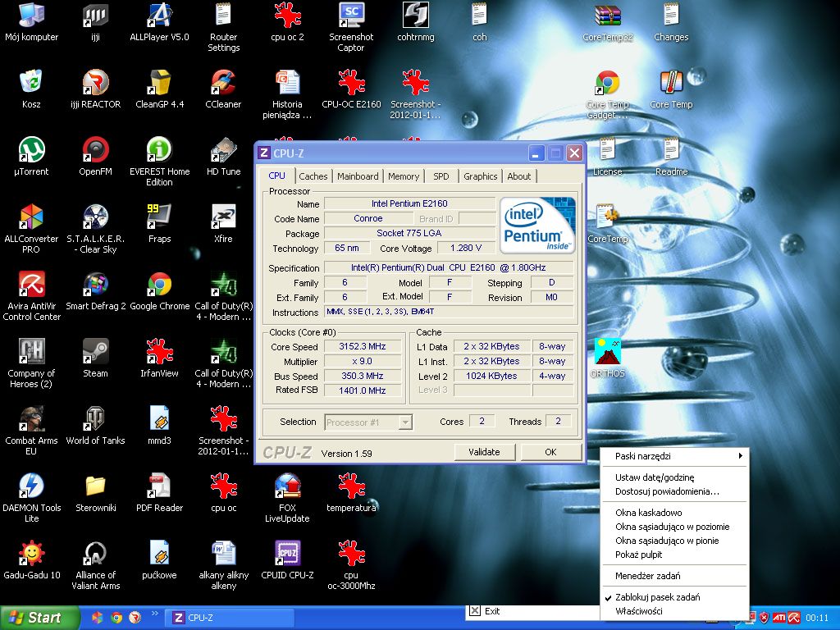Launch CleanGP 4.4 shortcut
840x630 pixels.
coord(159,90)
